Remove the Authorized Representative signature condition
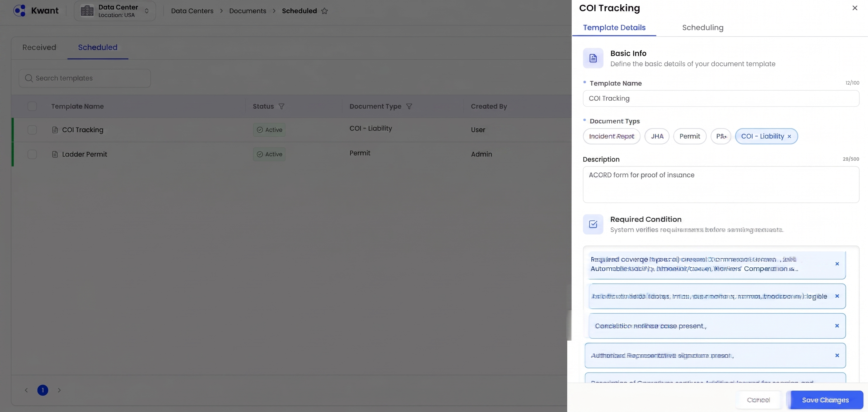 837,355
